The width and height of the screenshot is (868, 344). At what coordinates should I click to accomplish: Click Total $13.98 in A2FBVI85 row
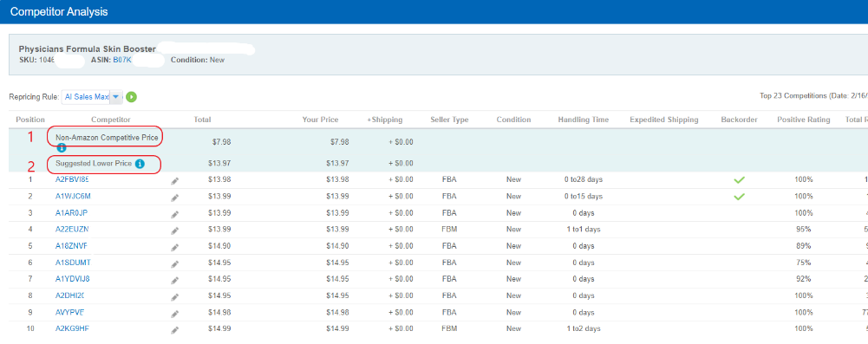point(219,179)
